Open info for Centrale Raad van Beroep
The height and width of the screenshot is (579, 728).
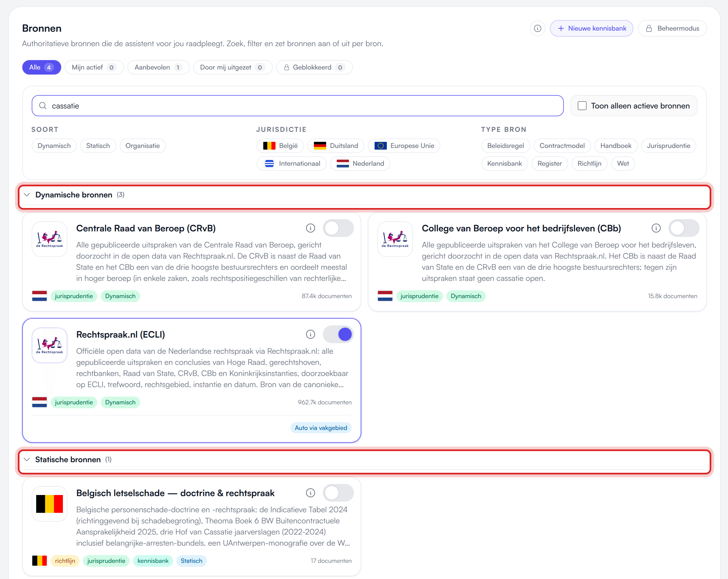(x=310, y=228)
